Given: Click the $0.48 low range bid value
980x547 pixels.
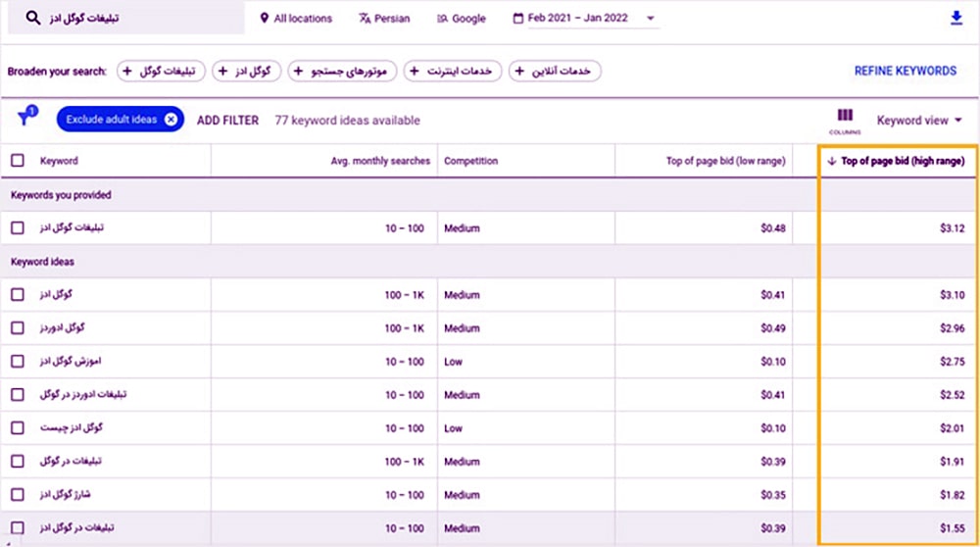Looking at the screenshot, I should [x=772, y=228].
